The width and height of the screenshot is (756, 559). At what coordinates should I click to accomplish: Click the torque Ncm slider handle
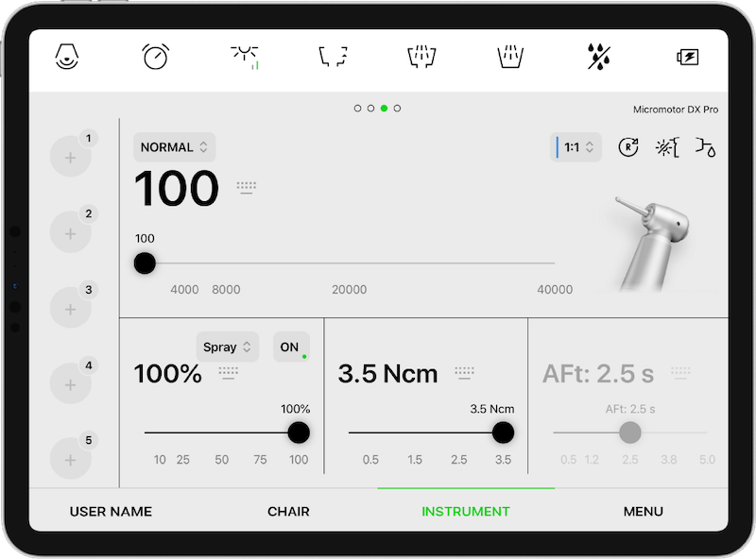click(x=503, y=432)
